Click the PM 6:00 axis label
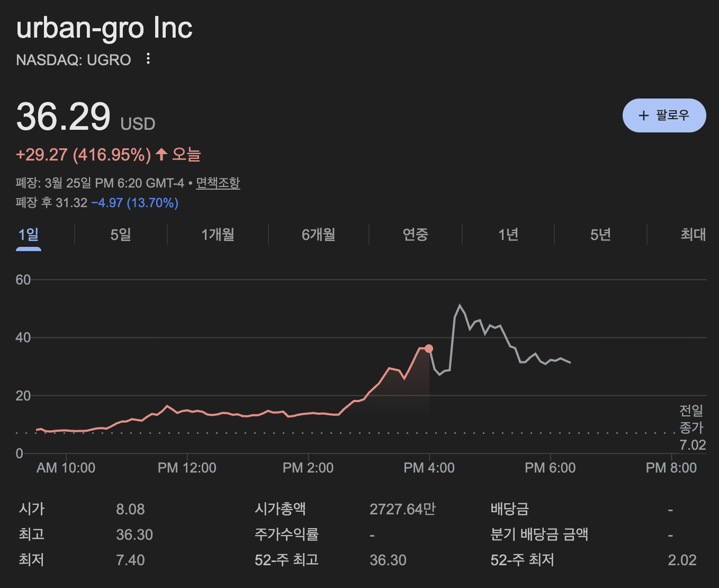Viewport: 719px width, 588px height. pos(550,468)
